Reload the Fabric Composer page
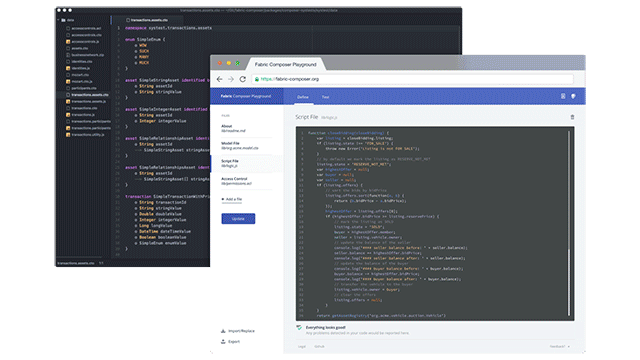Image resolution: width=640 pixels, height=360 pixels. click(x=242, y=79)
